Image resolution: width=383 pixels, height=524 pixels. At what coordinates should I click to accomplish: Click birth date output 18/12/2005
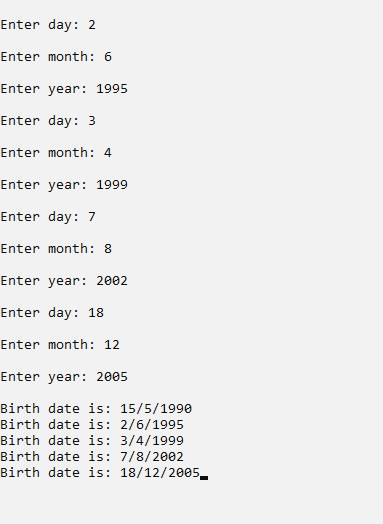(x=160, y=473)
